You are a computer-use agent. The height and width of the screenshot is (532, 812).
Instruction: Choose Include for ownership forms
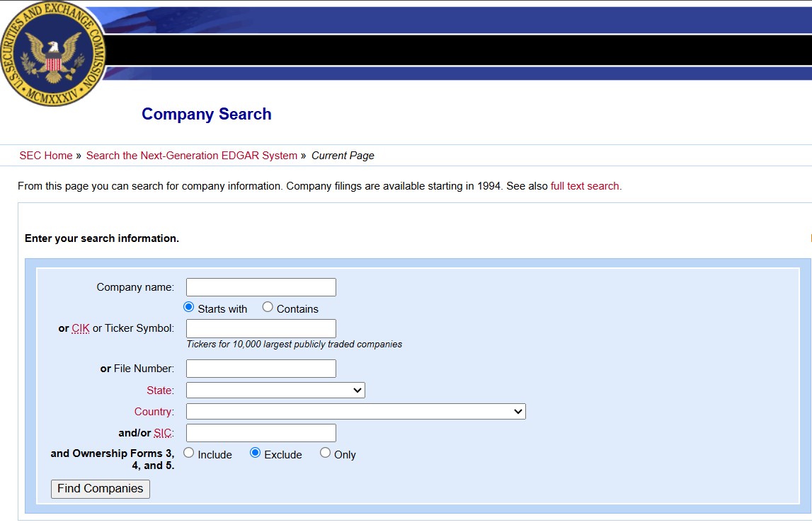click(x=188, y=453)
